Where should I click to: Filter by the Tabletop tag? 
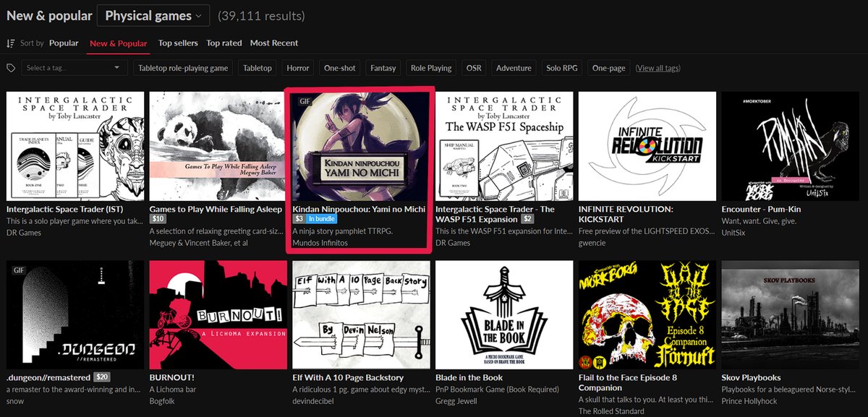pos(258,68)
